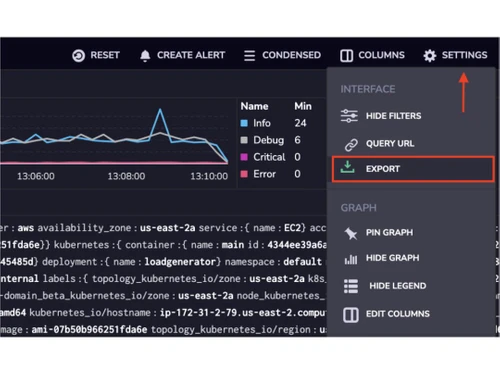Click log value us-east-2a after availability_zone
The height and width of the screenshot is (375, 500).
click(x=167, y=228)
